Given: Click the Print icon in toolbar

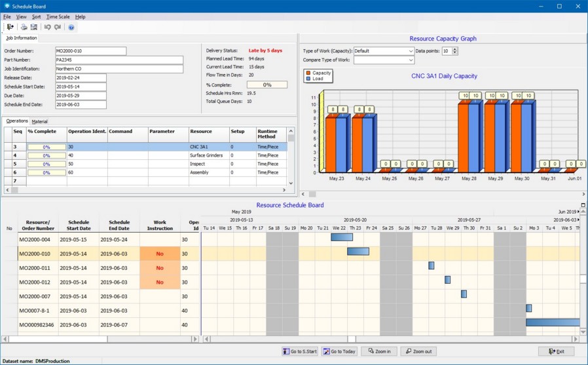Looking at the screenshot, I should [24, 27].
